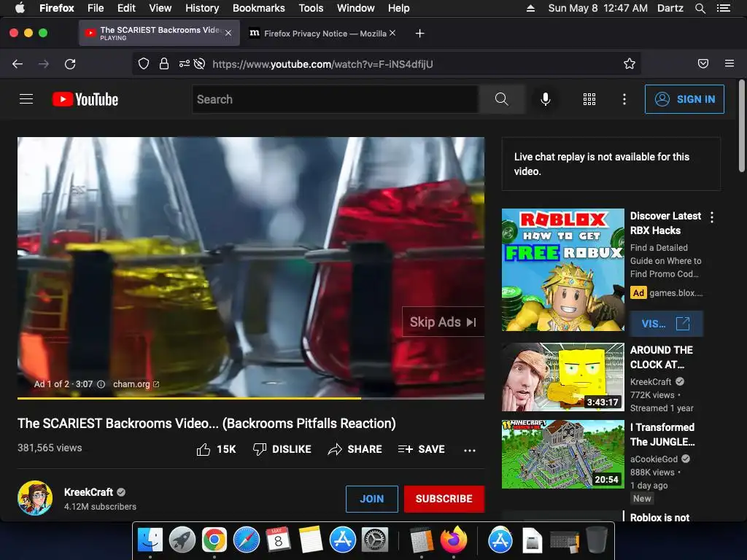
Task: Close the Firefox Privacy Notice tab
Action: 392,33
